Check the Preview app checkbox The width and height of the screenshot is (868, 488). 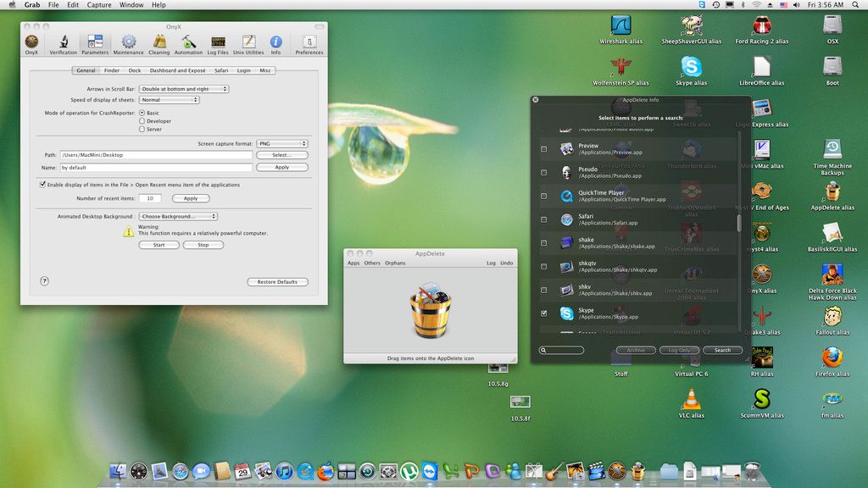click(x=543, y=149)
